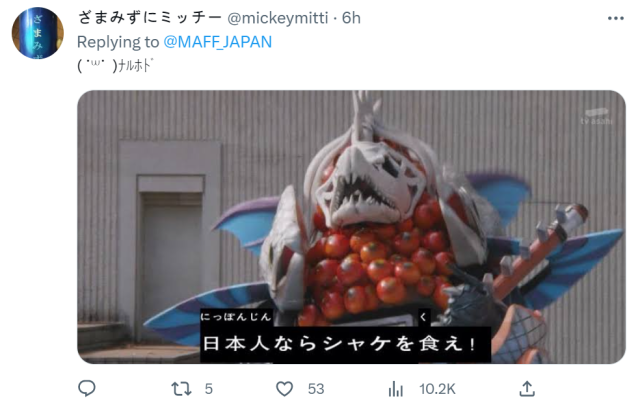640x403 pixels.
Task: Click the share upload arrow icon
Action: pyautogui.click(x=527, y=389)
